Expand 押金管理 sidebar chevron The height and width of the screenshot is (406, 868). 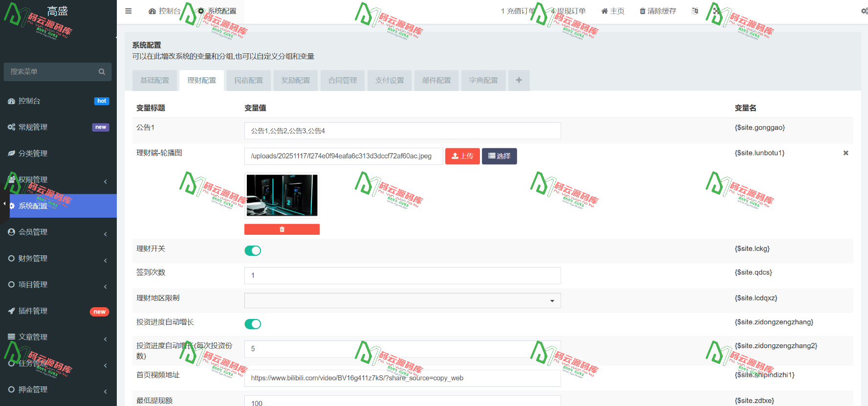pos(106,391)
